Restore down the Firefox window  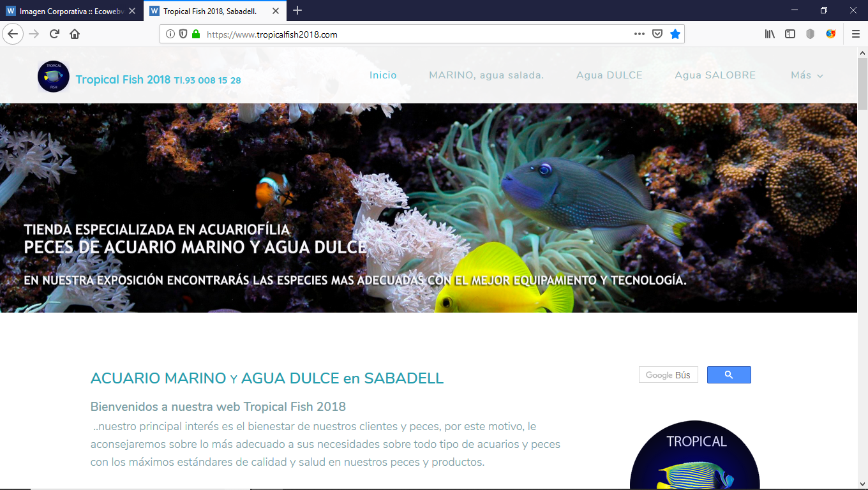click(824, 10)
